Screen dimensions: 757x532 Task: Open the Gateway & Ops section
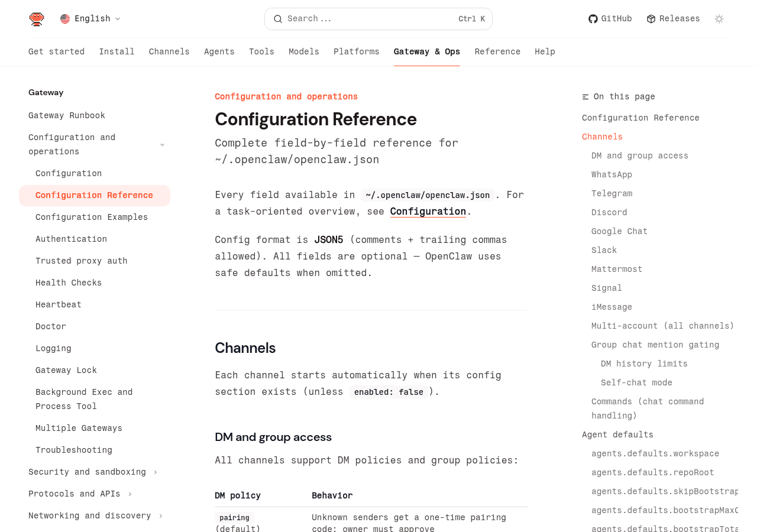pyautogui.click(x=427, y=50)
